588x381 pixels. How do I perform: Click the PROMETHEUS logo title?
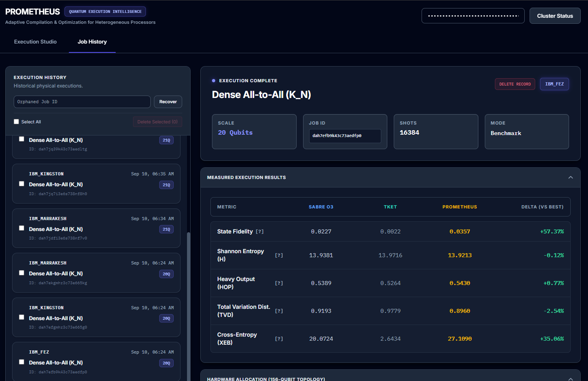[33, 12]
